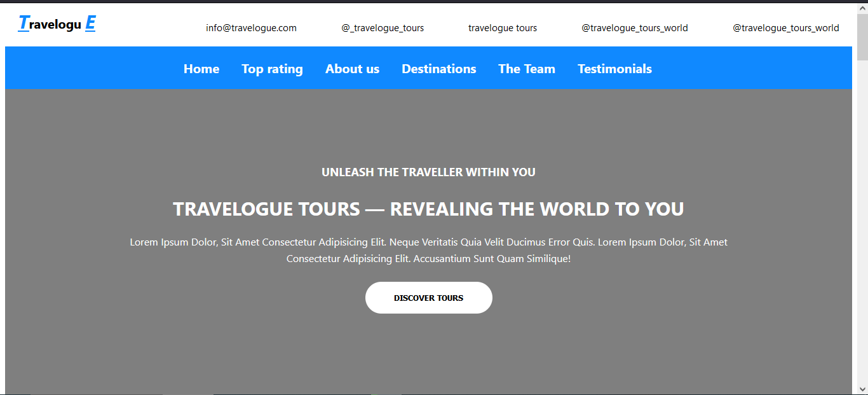Click the Travelogue logo in the header
This screenshot has height=395, width=868.
pos(57,24)
